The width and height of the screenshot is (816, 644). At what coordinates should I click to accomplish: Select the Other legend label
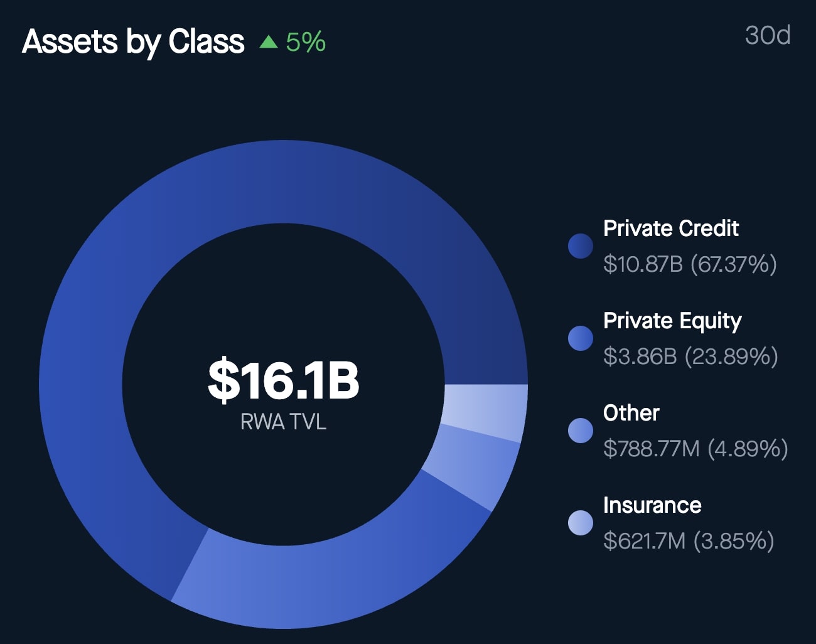[x=631, y=413]
